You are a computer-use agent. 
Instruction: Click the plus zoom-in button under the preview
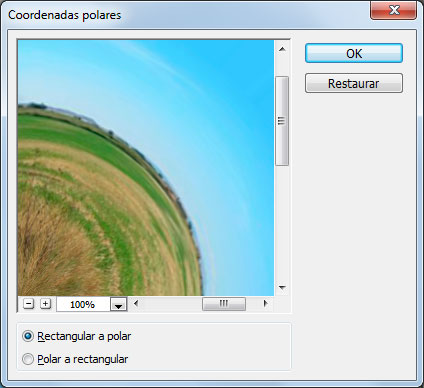pos(45,304)
